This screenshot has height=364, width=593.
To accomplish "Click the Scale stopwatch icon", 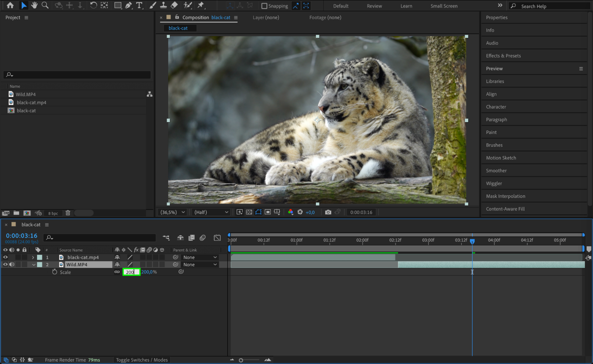I will pos(55,272).
